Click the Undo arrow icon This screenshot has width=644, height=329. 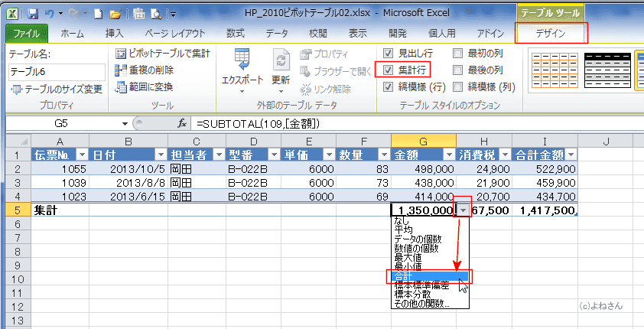click(50, 14)
